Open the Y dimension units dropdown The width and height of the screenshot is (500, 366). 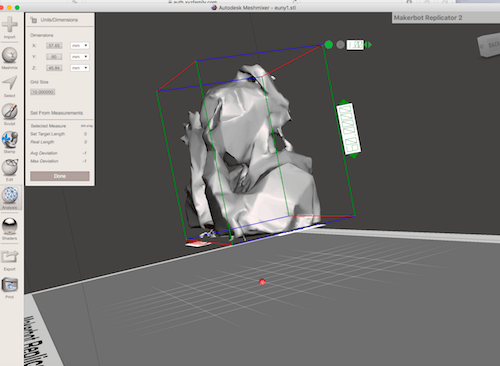point(80,57)
